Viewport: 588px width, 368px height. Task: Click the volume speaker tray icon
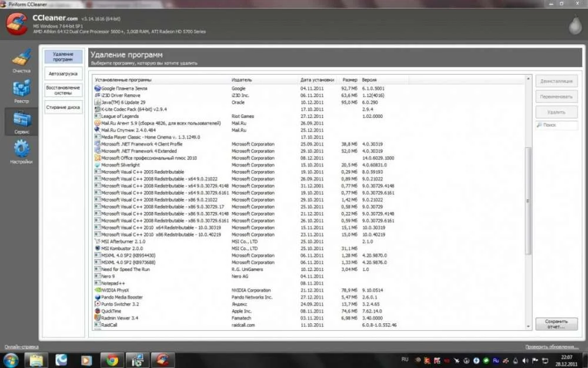point(525,361)
